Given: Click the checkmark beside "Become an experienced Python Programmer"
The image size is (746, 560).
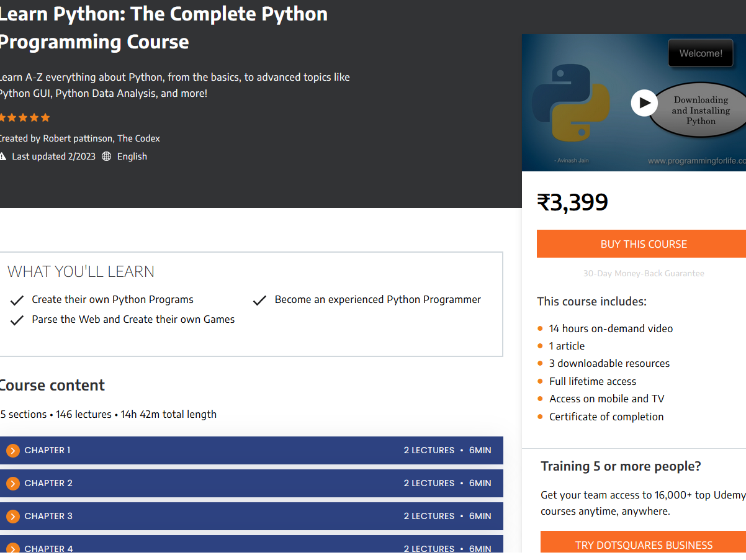Looking at the screenshot, I should [259, 299].
